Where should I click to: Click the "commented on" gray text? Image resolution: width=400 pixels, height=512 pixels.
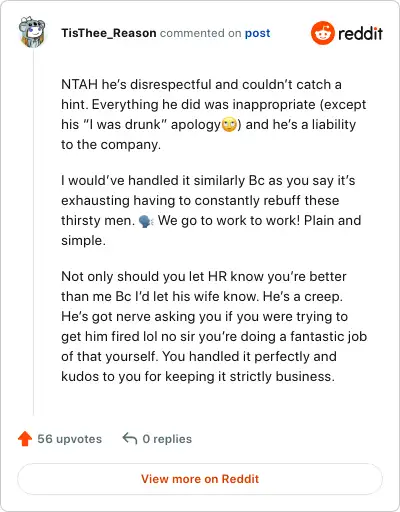click(x=200, y=33)
